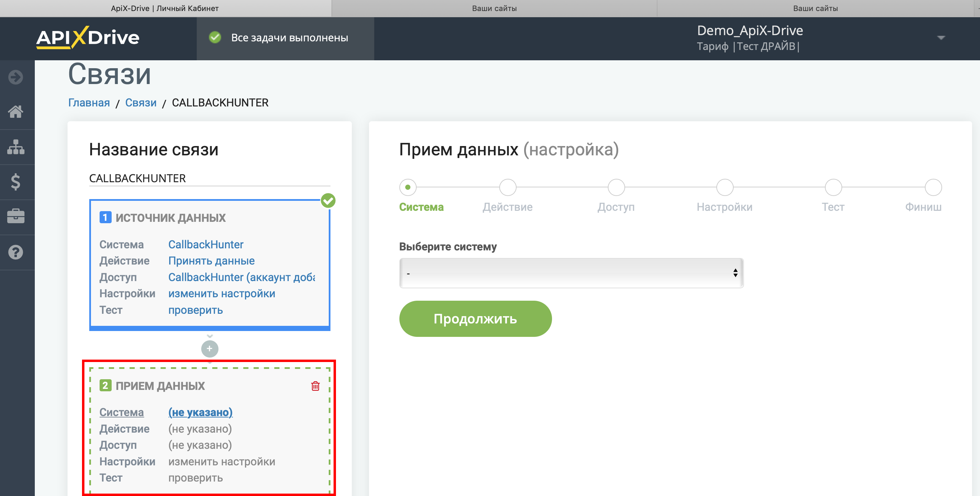The image size is (980, 496).
Task: Open the 'Выберите систему' dropdown
Action: (x=571, y=273)
